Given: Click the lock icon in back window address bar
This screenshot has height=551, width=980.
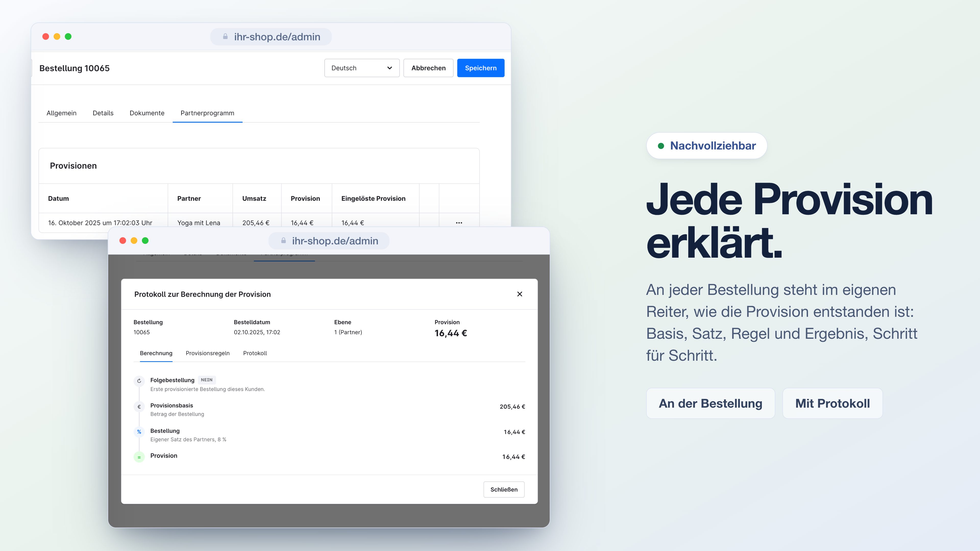Looking at the screenshot, I should click(x=225, y=36).
